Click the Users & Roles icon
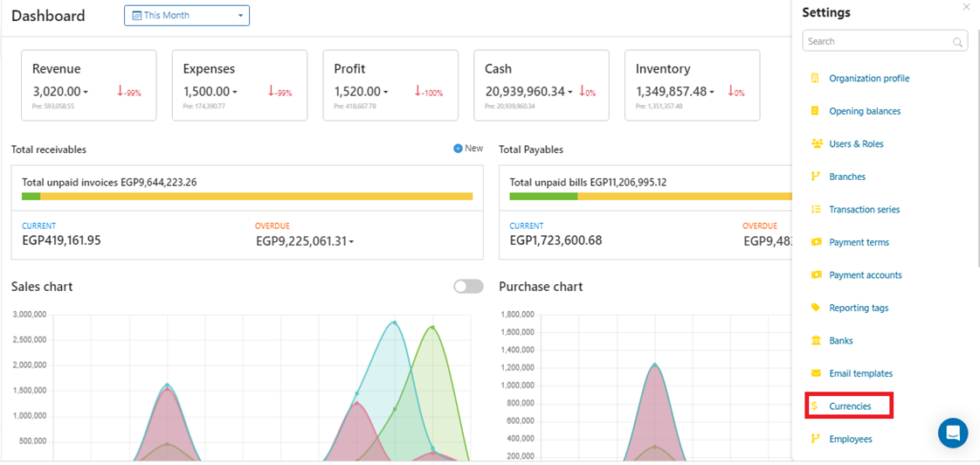This screenshot has height=465, width=980. tap(817, 144)
